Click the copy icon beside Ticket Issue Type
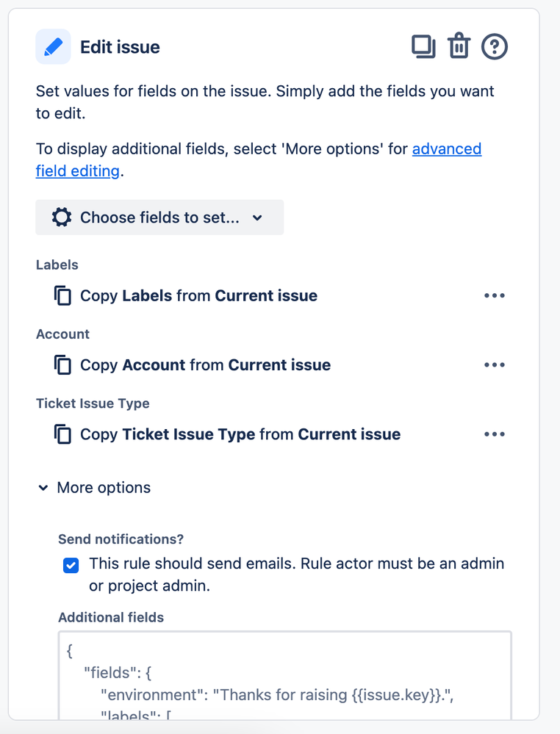 63,434
